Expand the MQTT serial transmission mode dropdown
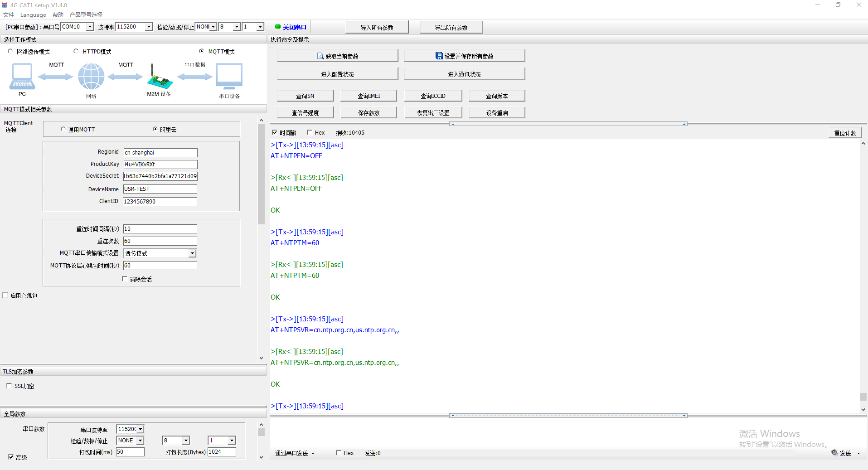The height and width of the screenshot is (470, 868). click(x=192, y=253)
